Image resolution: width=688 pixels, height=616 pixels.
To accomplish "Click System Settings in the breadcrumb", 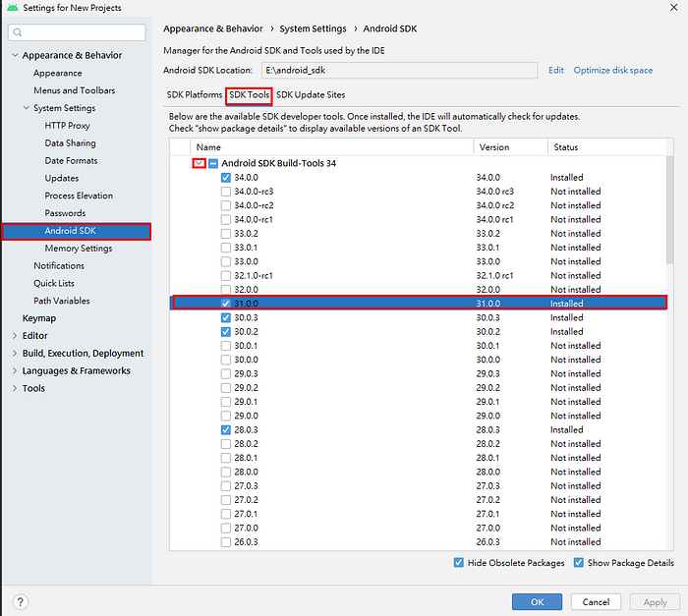I will pos(313,28).
